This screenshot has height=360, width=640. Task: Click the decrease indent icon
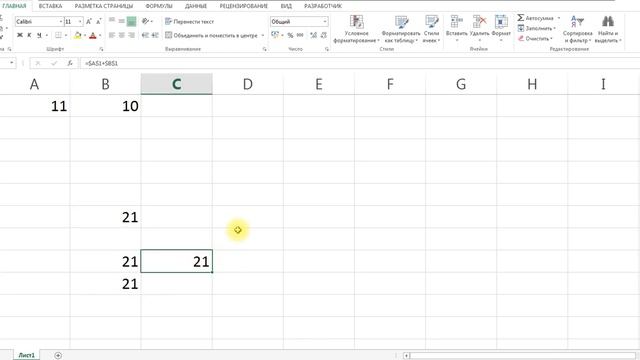[x=145, y=36]
